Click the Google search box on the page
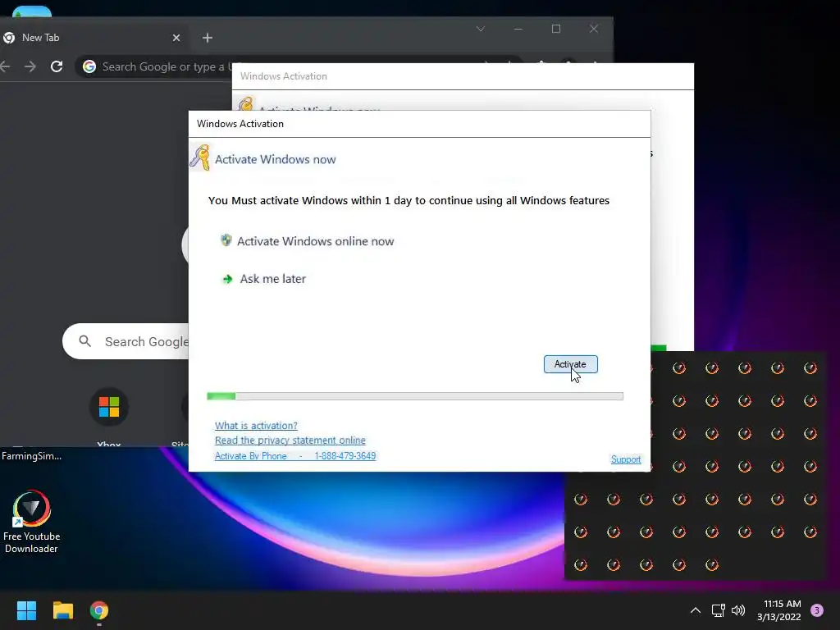Image resolution: width=840 pixels, height=630 pixels. tap(126, 341)
